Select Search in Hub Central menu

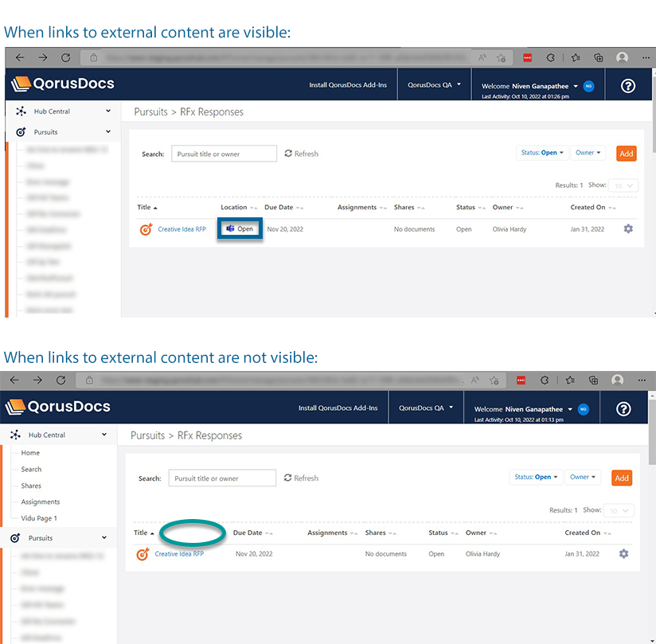point(31,469)
